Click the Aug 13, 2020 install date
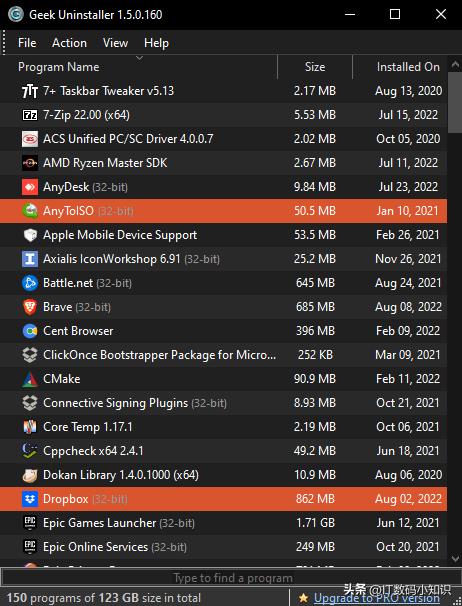The width and height of the screenshot is (462, 606). point(408,91)
